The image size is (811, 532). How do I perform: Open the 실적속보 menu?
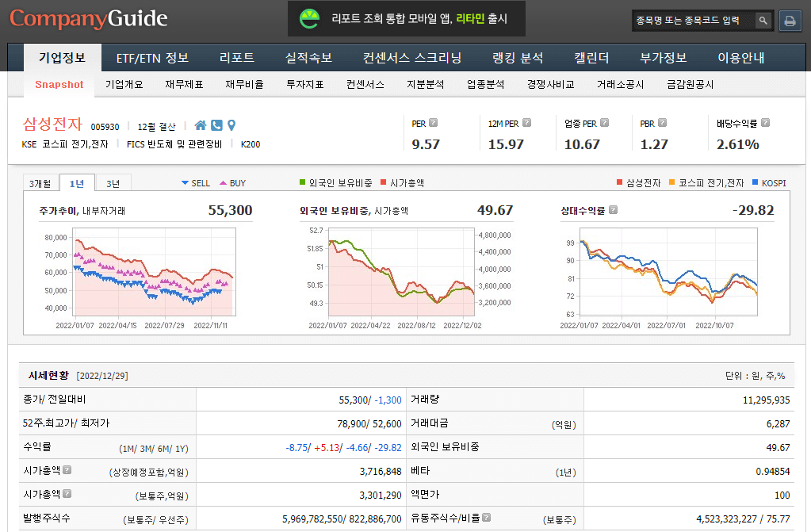coord(308,57)
